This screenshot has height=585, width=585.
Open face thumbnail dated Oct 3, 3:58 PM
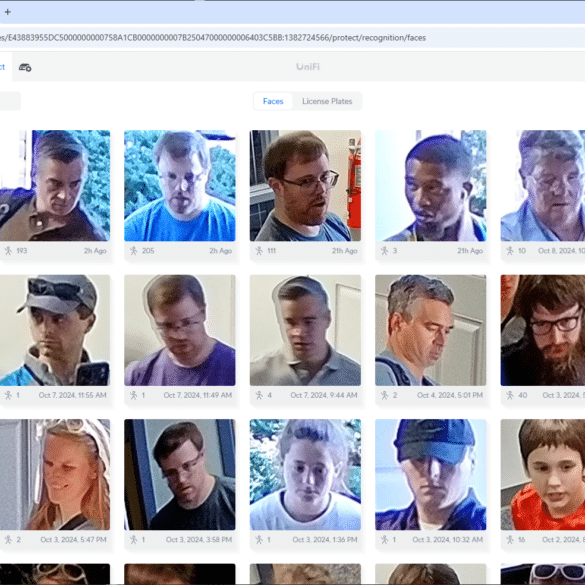click(180, 475)
